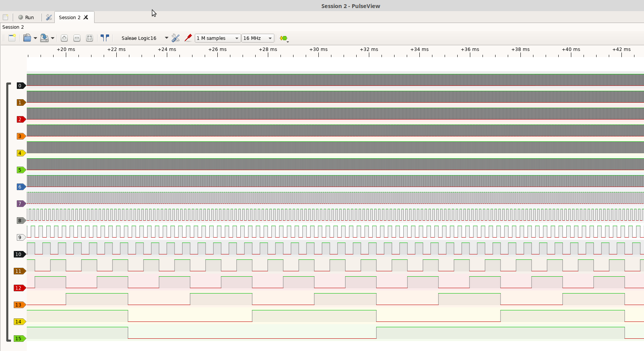Select channel 2 red label
This screenshot has width=644, height=351.
(21, 119)
